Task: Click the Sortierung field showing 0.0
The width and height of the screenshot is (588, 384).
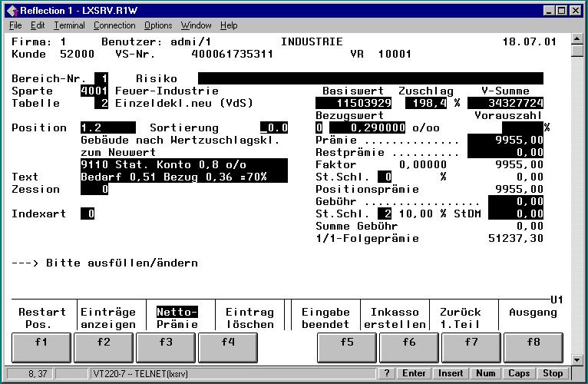Action: (x=274, y=127)
